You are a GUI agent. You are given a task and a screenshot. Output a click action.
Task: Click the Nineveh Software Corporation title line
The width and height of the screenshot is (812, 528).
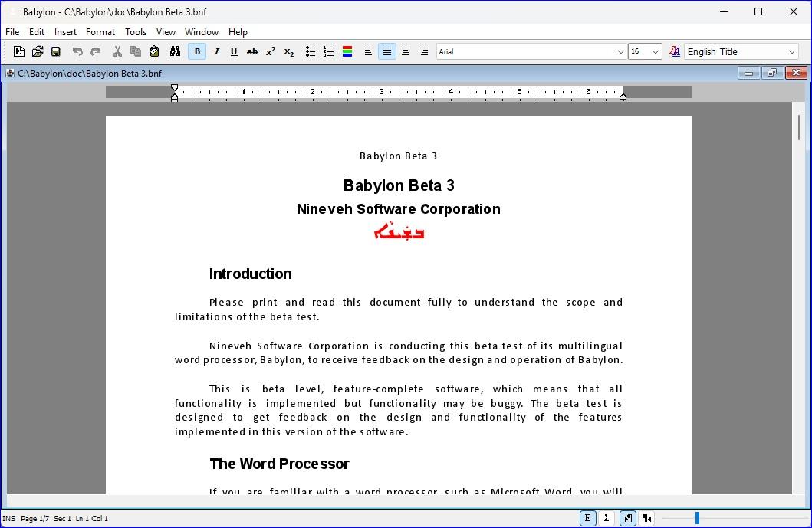coord(398,209)
